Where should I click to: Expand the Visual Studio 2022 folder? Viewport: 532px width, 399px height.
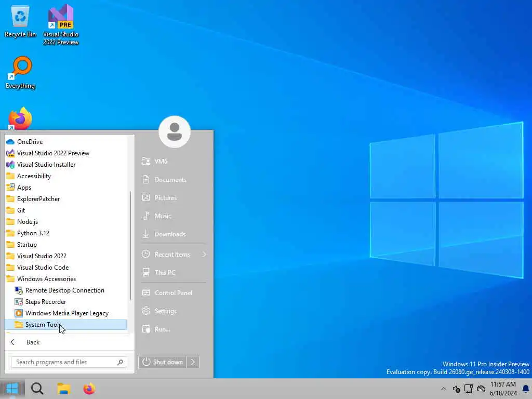click(66, 256)
